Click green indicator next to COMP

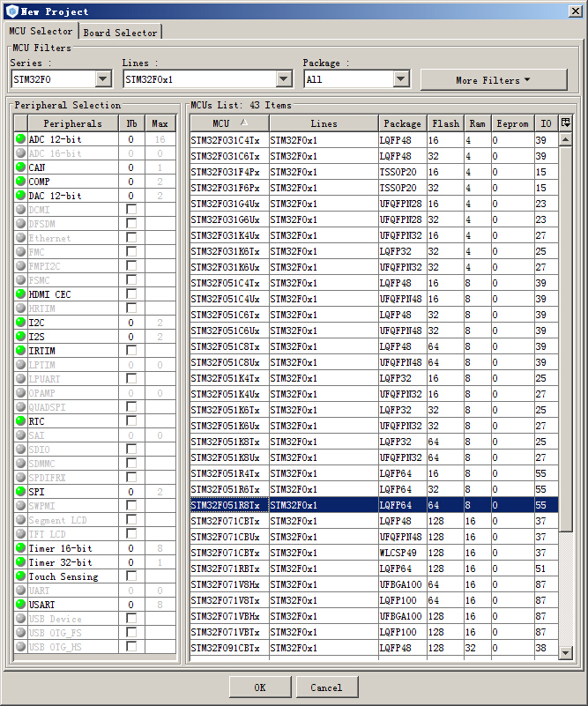(20, 182)
